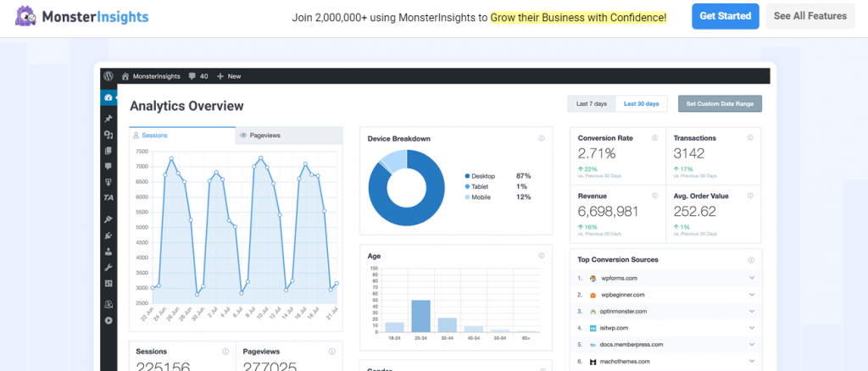
Task: Open Plugins via the plug sidebar icon
Action: click(108, 235)
